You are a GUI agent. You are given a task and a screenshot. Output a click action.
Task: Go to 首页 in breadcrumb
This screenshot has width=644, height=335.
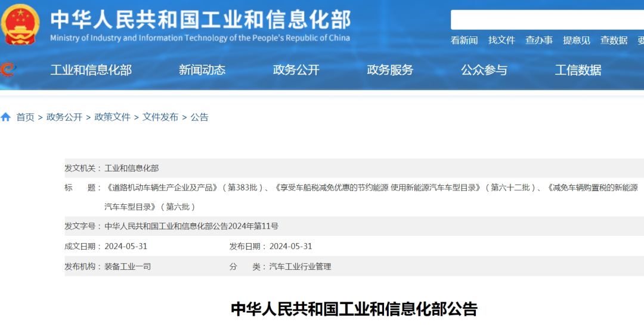25,117
